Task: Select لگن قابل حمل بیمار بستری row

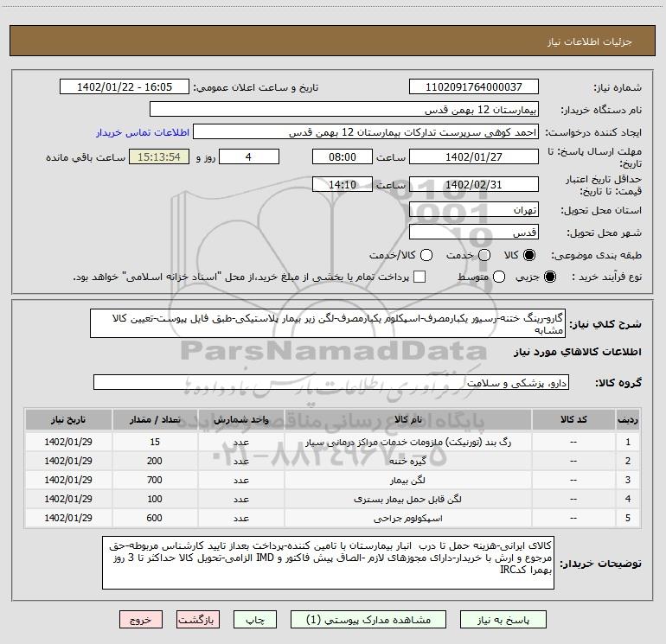Action: point(333,500)
